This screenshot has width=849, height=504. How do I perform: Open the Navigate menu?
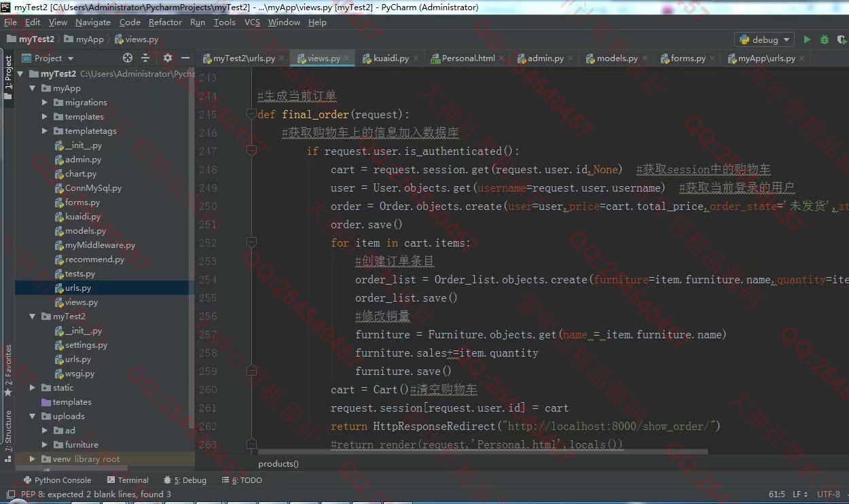[x=92, y=22]
